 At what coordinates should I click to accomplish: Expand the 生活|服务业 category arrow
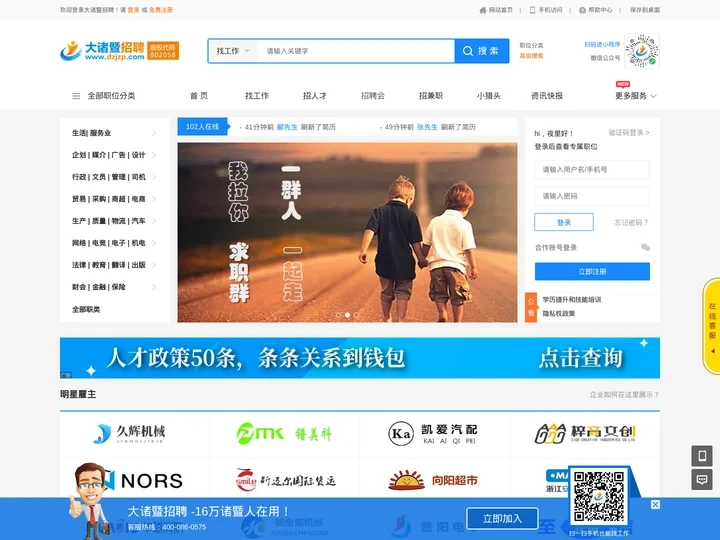[154, 133]
